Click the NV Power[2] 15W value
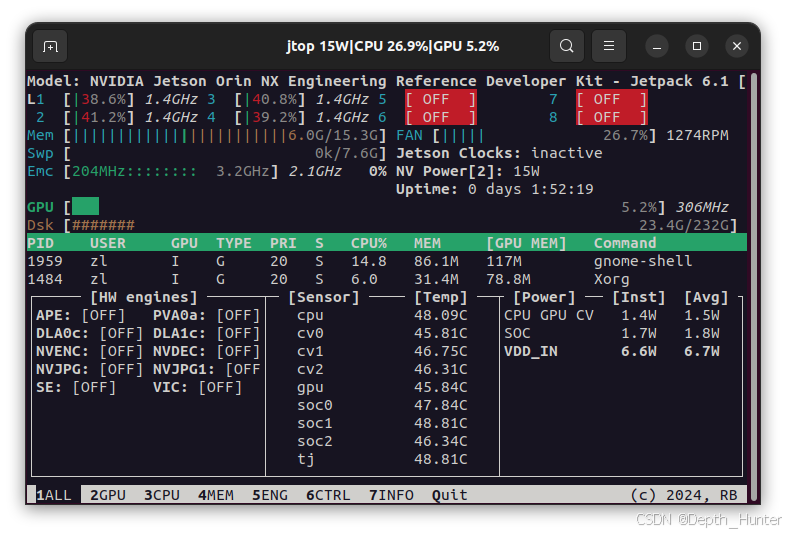The image size is (786, 533). click(526, 171)
